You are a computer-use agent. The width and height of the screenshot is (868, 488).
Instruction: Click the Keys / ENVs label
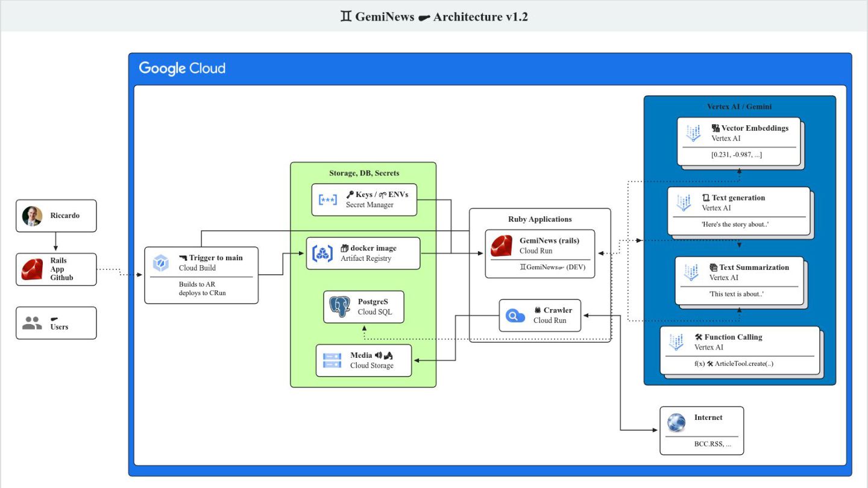point(377,195)
